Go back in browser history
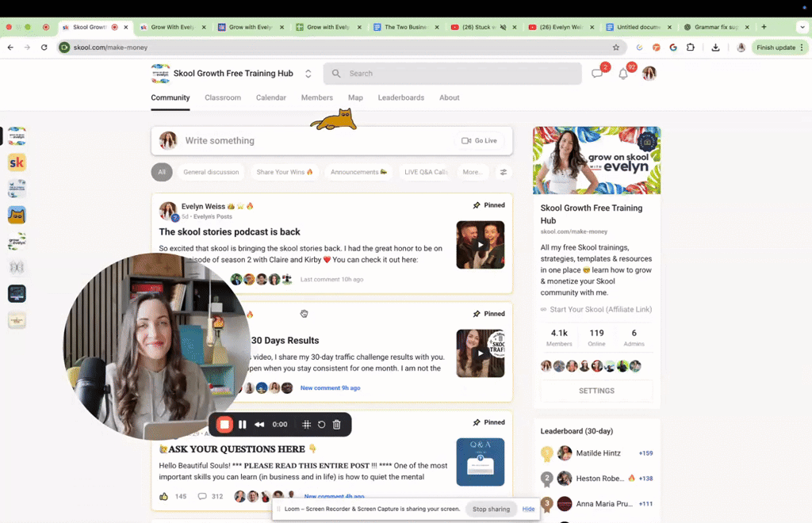Viewport: 812px width, 523px height. 10,48
